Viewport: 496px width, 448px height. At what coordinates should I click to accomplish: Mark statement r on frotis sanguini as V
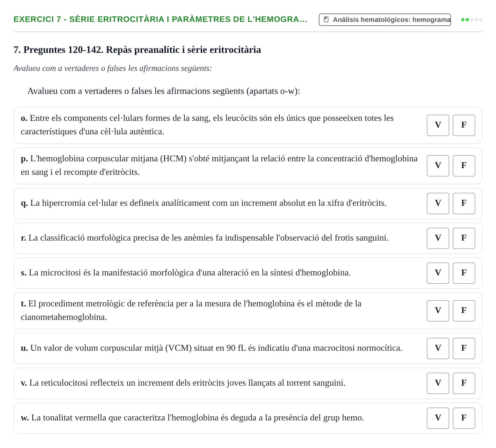pyautogui.click(x=438, y=238)
